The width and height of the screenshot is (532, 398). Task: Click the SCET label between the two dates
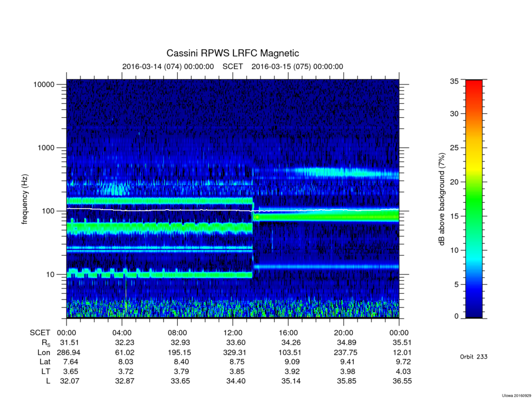tap(233, 66)
